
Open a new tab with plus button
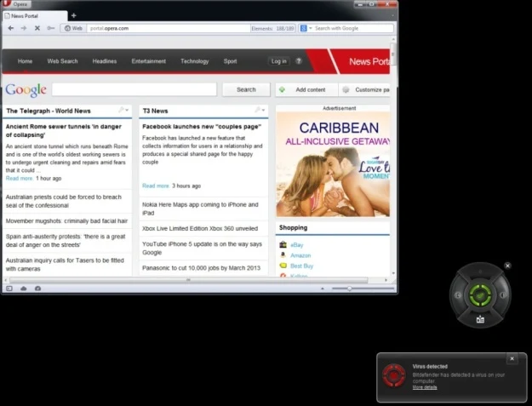click(x=73, y=15)
